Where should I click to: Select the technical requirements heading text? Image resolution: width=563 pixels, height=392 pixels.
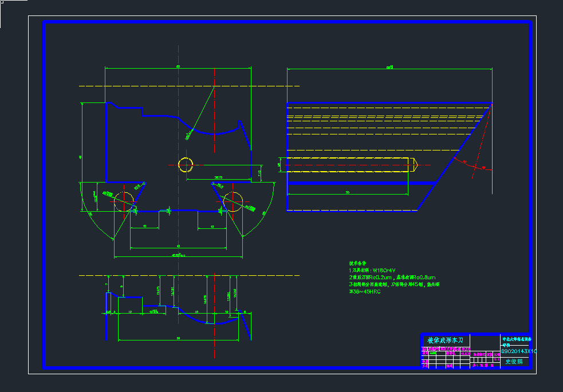click(357, 263)
